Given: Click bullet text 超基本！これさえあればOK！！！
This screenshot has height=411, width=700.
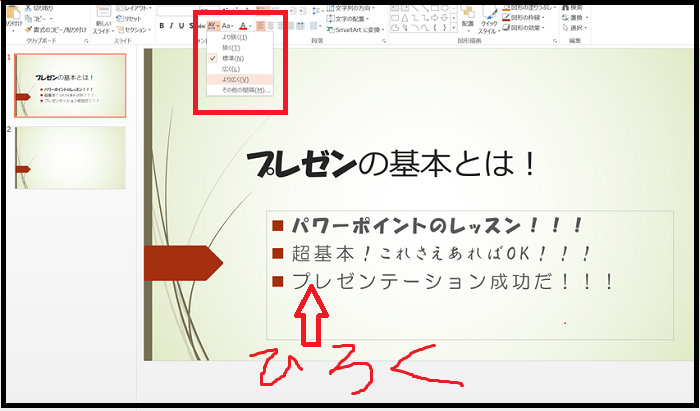Looking at the screenshot, I should point(441,254).
